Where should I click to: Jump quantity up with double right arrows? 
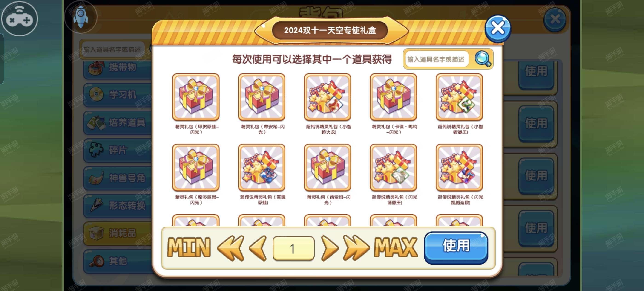point(356,248)
